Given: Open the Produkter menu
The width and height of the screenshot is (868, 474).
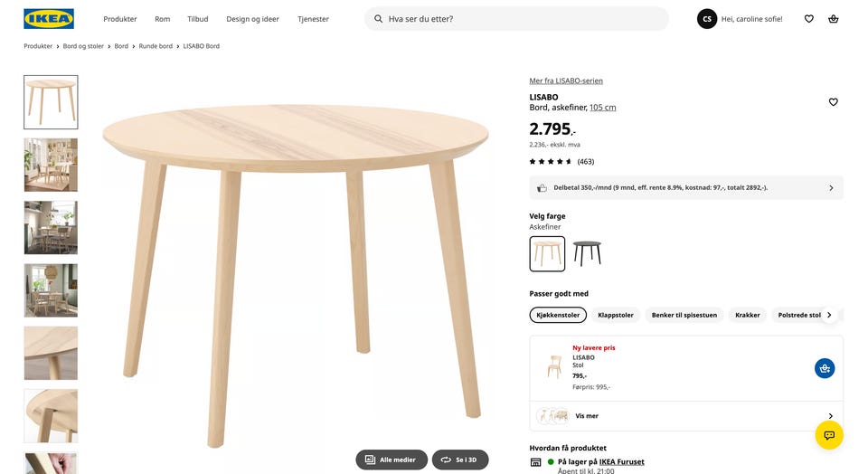Looking at the screenshot, I should point(120,19).
